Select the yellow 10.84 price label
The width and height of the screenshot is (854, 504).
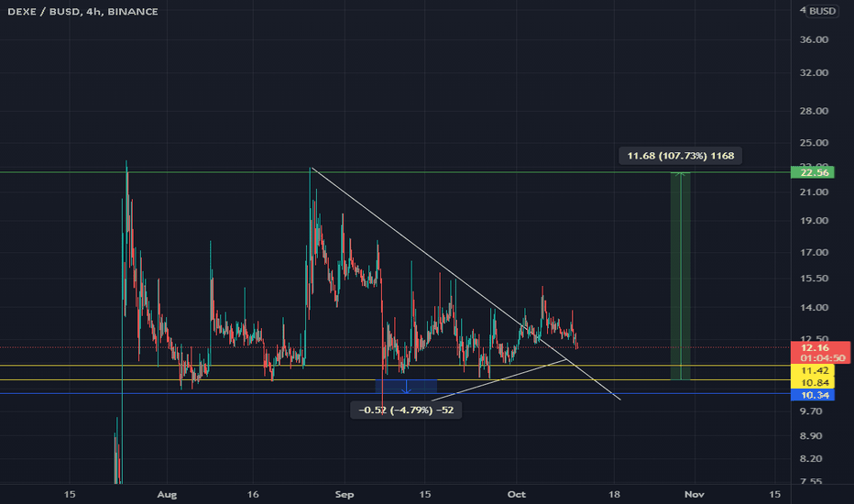(x=812, y=382)
